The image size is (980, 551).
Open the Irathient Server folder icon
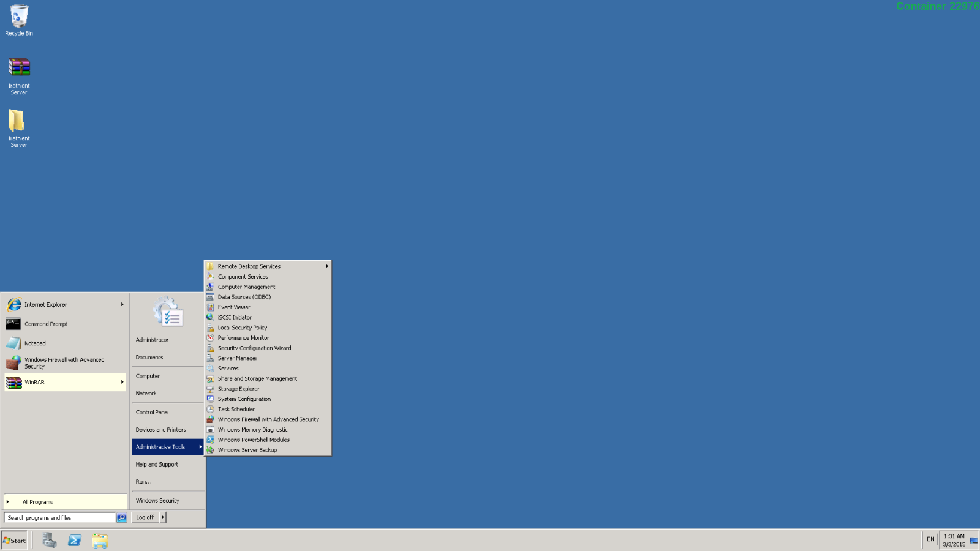point(17,121)
